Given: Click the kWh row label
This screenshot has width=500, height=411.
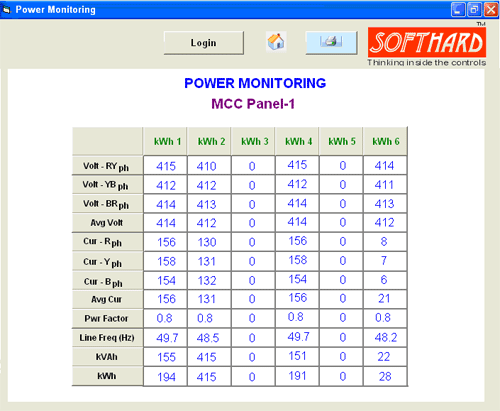Looking at the screenshot, I should click(108, 376).
